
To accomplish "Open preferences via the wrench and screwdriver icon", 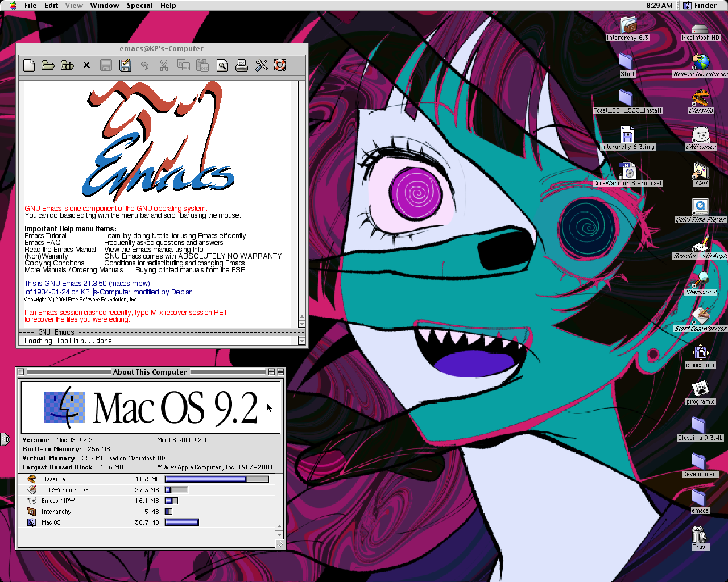I will click(261, 65).
